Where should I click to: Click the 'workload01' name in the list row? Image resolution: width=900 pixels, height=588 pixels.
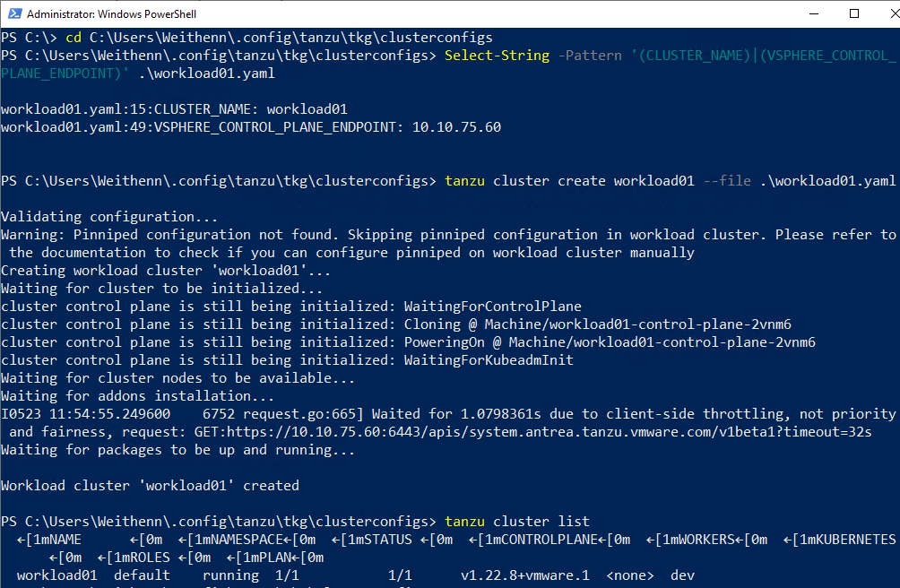56,575
